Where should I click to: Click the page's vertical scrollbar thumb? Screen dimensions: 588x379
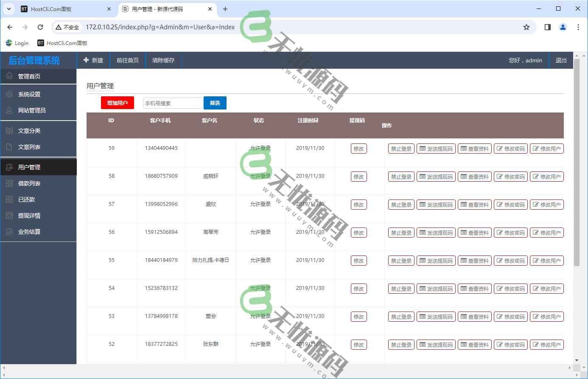pyautogui.click(x=577, y=161)
